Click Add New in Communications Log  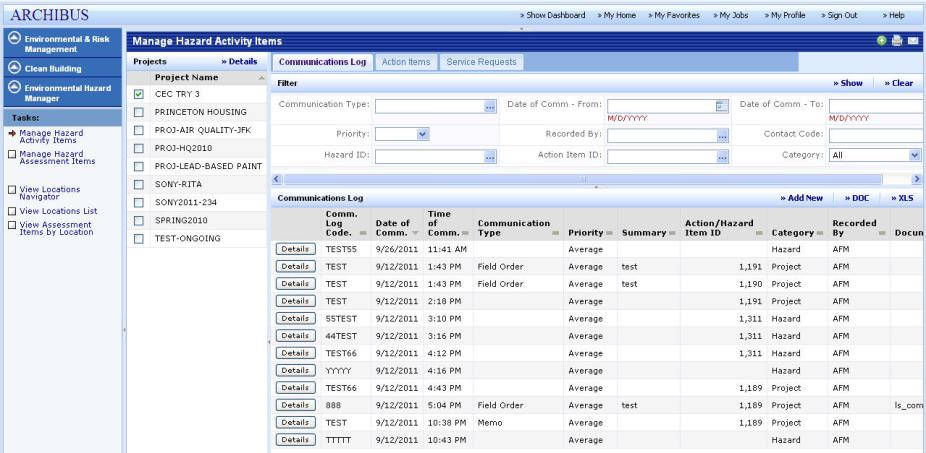tap(801, 198)
